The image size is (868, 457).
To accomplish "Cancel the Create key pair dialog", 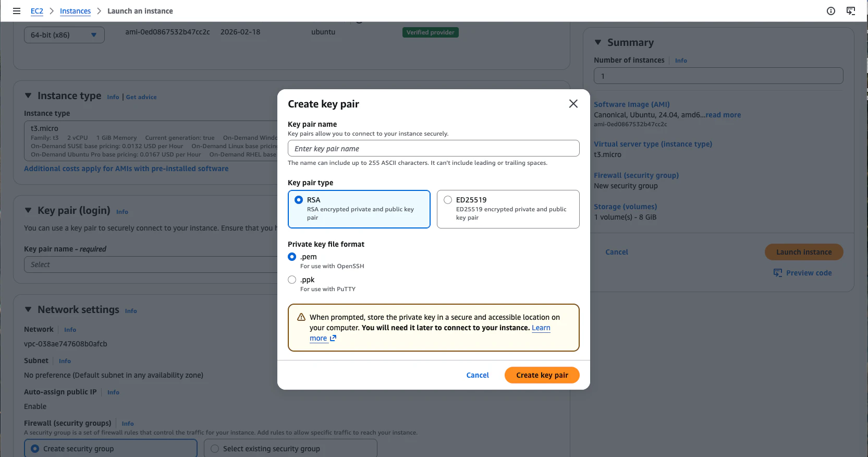I will pos(478,375).
